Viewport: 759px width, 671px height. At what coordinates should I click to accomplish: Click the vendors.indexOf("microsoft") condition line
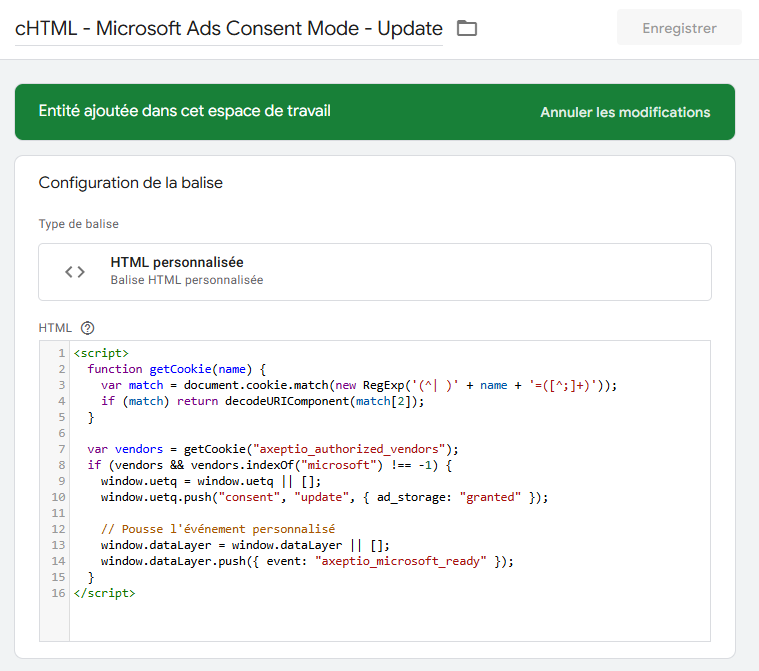point(270,465)
